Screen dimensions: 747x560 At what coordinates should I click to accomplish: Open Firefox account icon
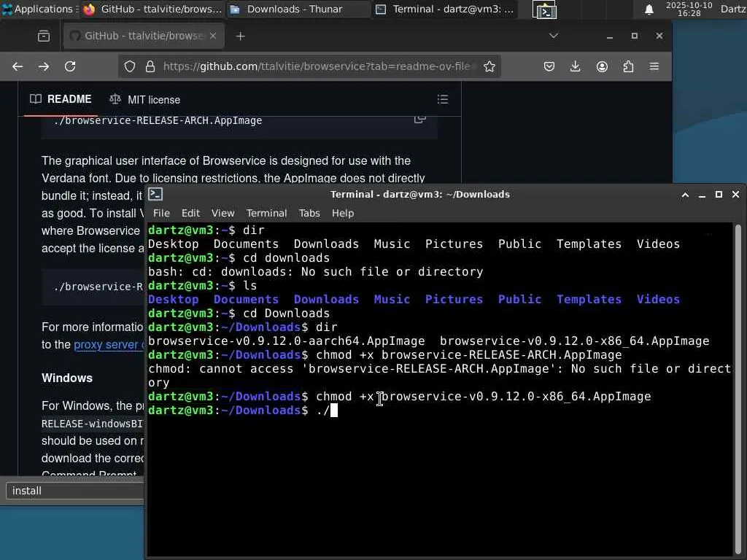click(602, 66)
